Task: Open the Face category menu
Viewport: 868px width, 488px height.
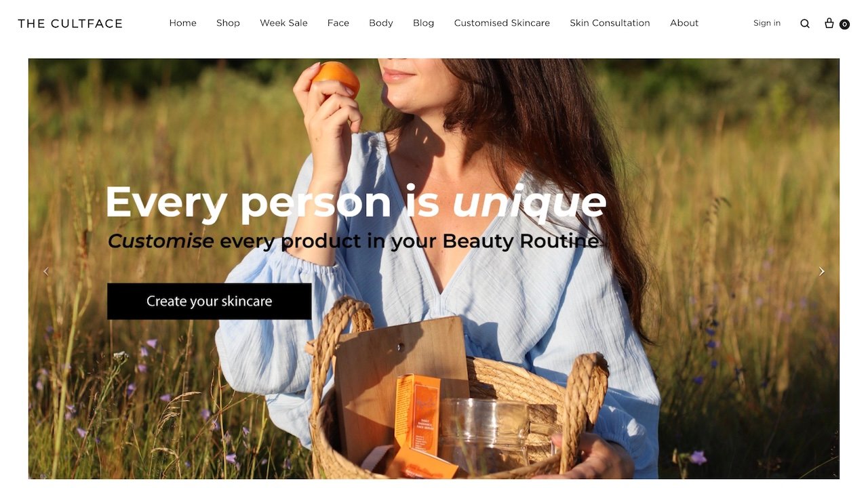Action: [338, 23]
